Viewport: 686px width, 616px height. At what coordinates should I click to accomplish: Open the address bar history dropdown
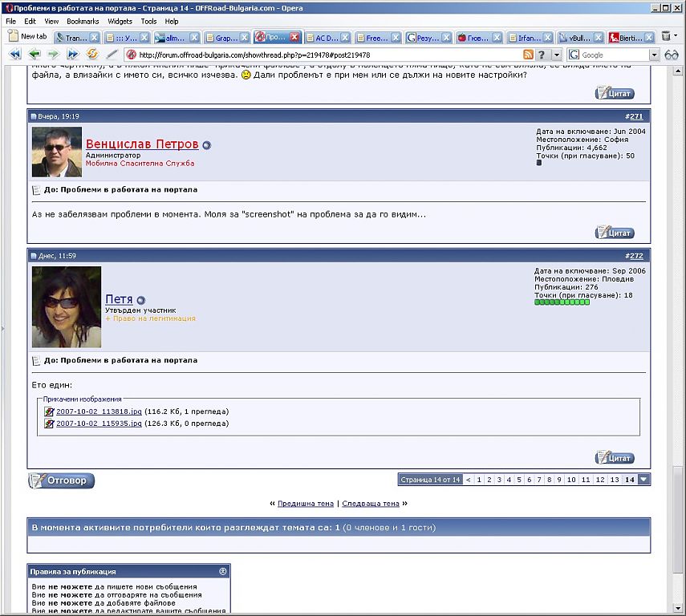[556, 55]
